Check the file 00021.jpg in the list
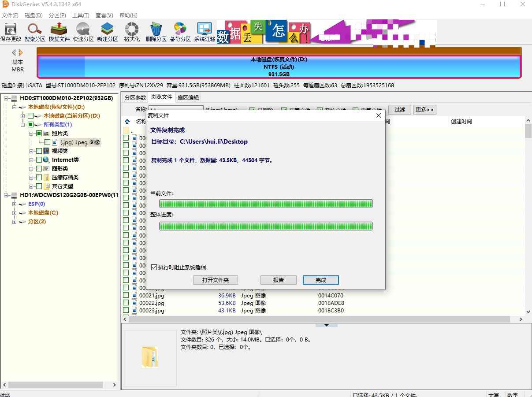The image size is (532, 397). pos(126,296)
